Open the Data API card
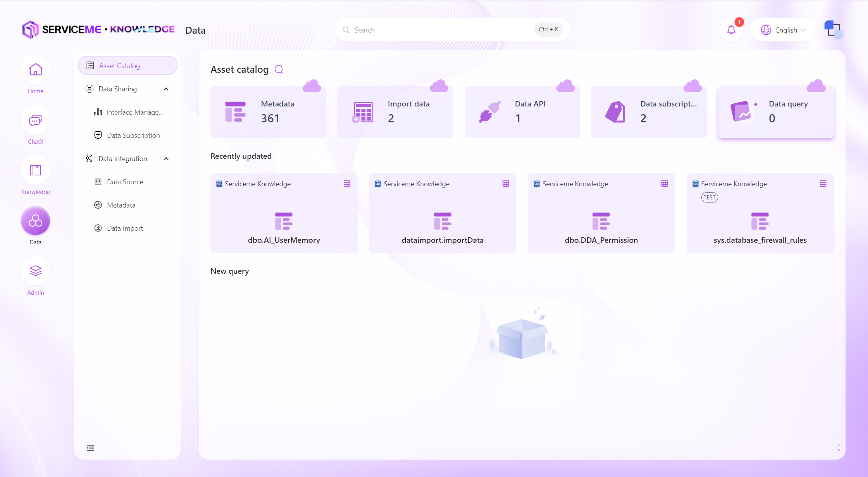This screenshot has height=477, width=868. tap(522, 112)
